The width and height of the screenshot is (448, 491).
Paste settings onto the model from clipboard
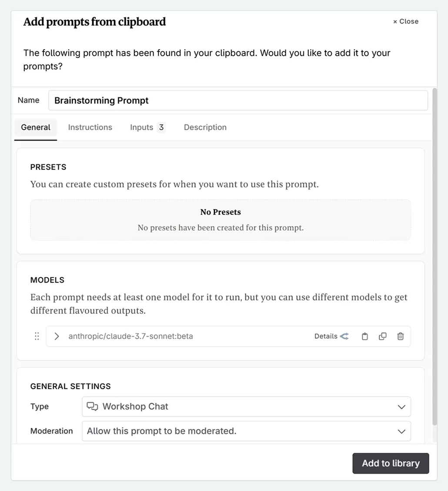coord(364,336)
